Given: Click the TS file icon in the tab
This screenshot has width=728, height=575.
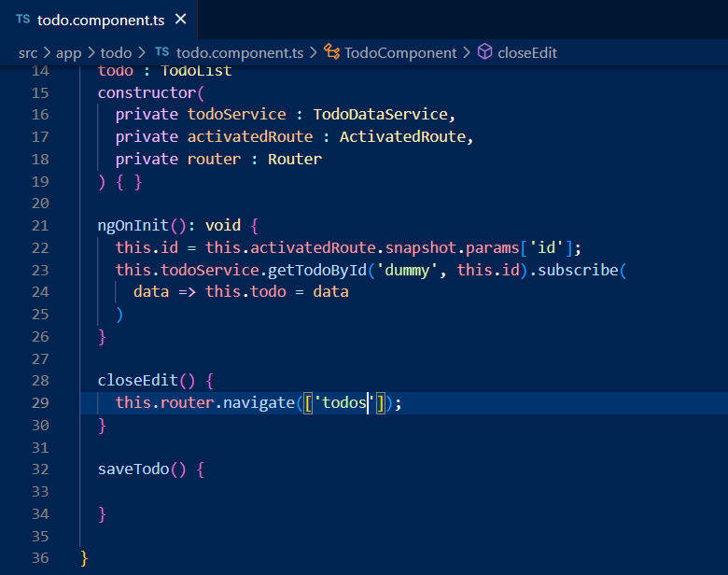Looking at the screenshot, I should point(22,19).
